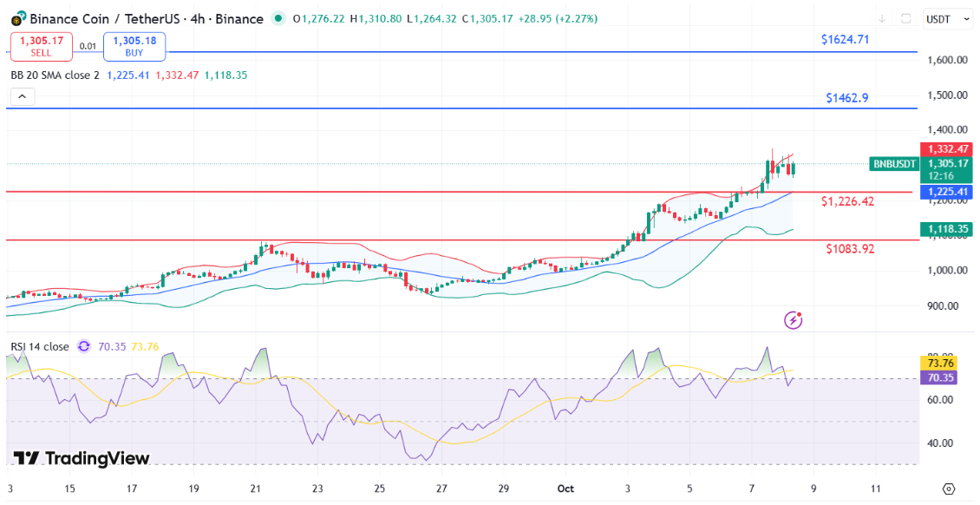Click the BNBUSDT price label on axis
The image size is (980, 505).
coord(893,164)
